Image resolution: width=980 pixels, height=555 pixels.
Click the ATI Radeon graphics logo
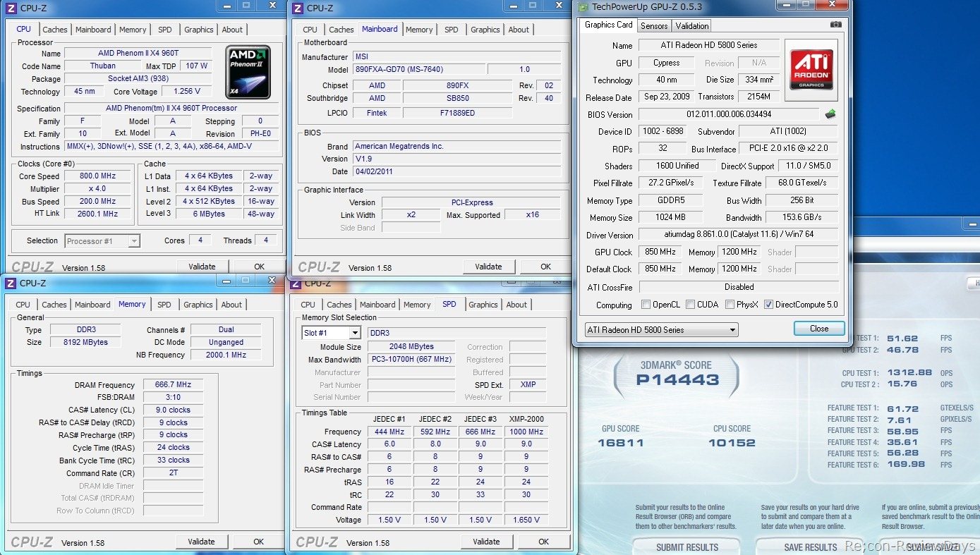pos(811,69)
